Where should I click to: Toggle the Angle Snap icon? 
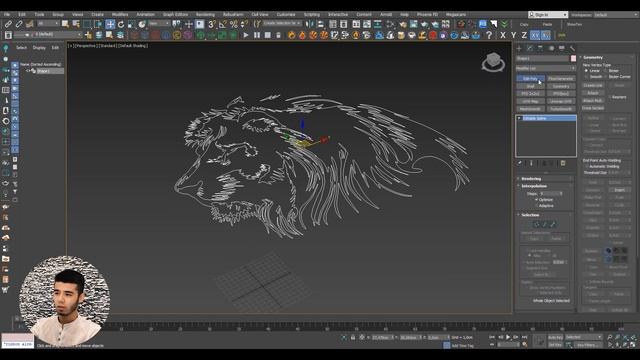click(x=222, y=24)
